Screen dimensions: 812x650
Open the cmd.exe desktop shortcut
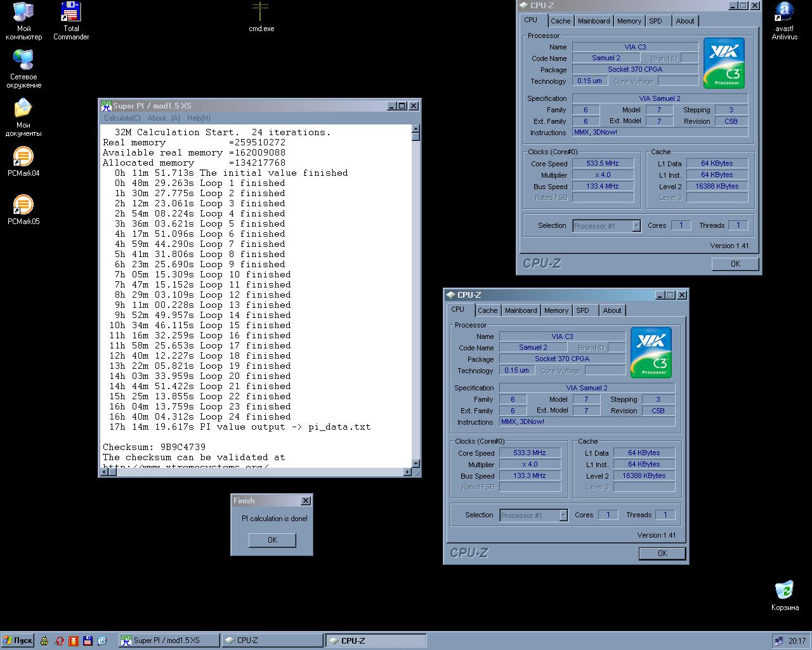click(x=261, y=17)
